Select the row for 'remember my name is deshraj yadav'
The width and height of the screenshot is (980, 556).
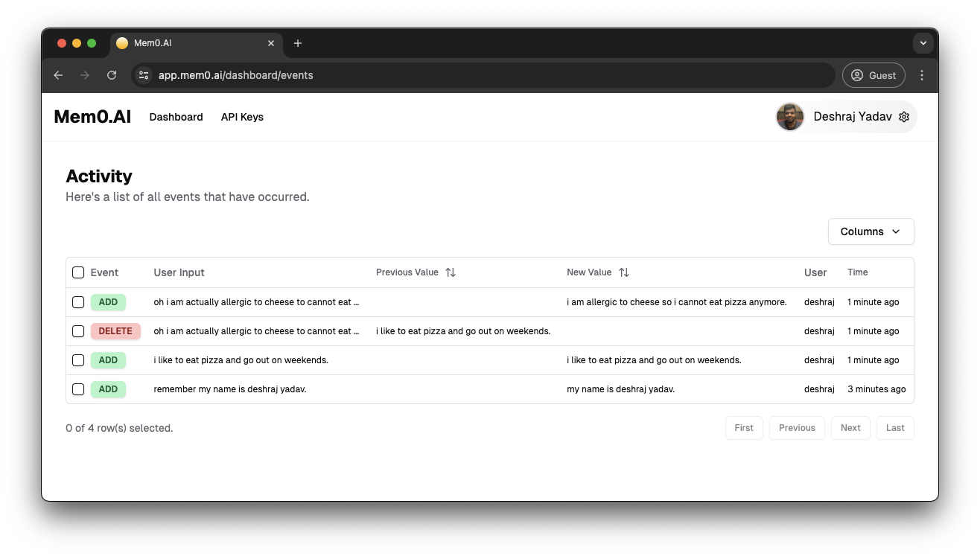(x=78, y=389)
